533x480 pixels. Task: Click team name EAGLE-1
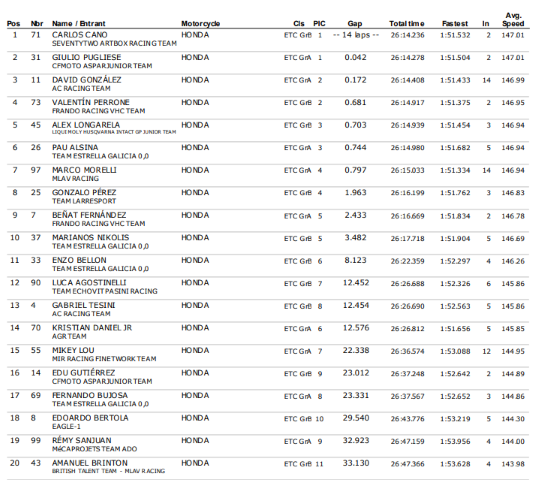click(x=66, y=426)
